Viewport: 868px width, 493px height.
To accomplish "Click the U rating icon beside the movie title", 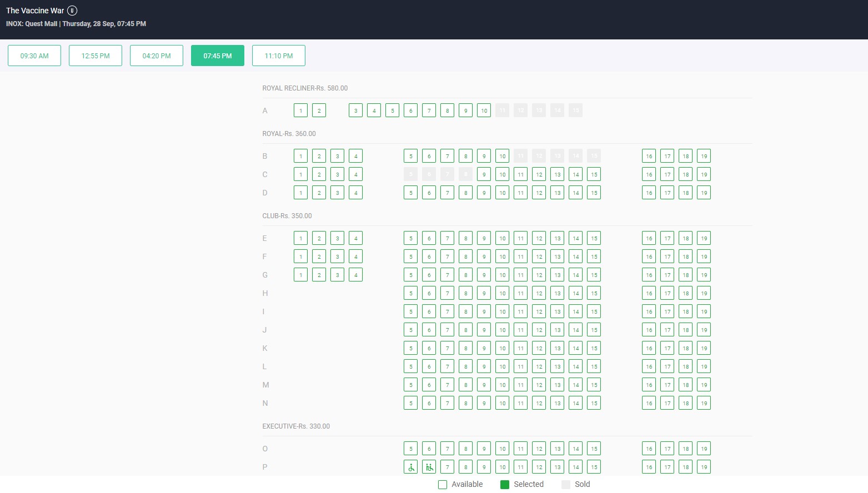I will click(72, 11).
